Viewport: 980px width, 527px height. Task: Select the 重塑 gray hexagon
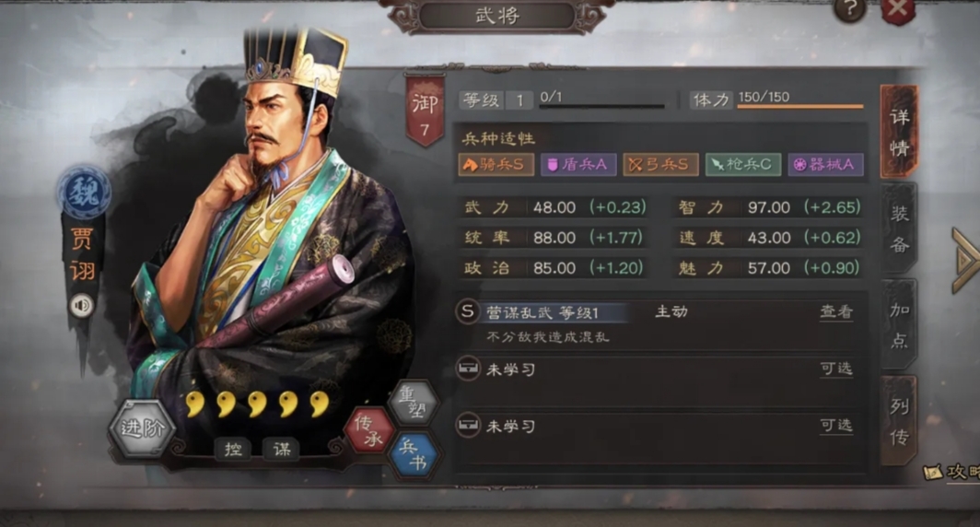click(413, 403)
